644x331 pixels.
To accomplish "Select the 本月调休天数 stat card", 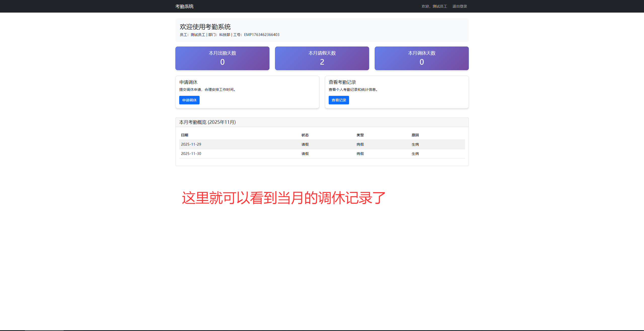I will (x=422, y=58).
